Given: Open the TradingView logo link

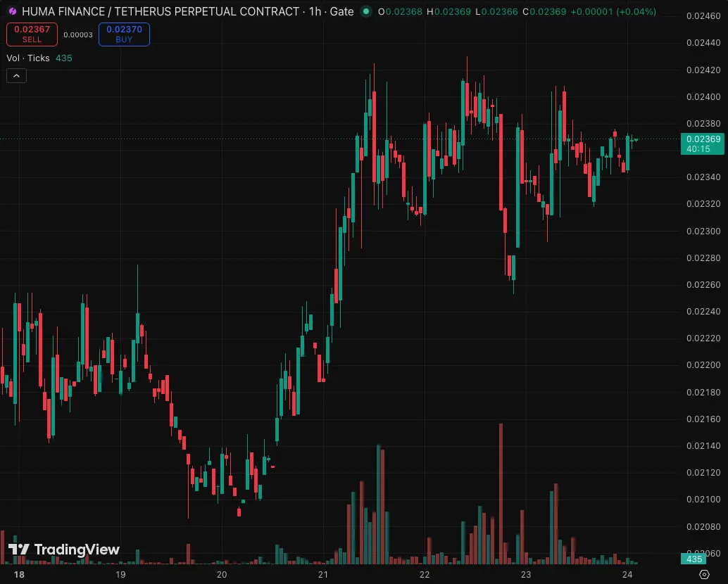Looking at the screenshot, I should (64, 550).
